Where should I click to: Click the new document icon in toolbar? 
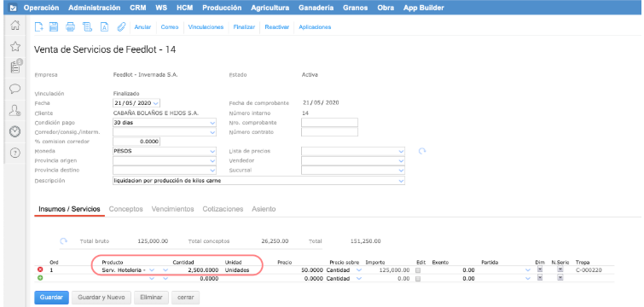click(x=39, y=27)
